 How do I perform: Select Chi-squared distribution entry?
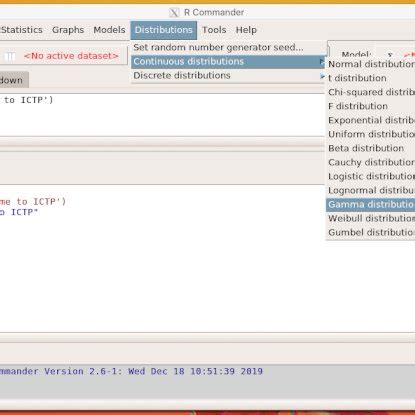[371, 92]
